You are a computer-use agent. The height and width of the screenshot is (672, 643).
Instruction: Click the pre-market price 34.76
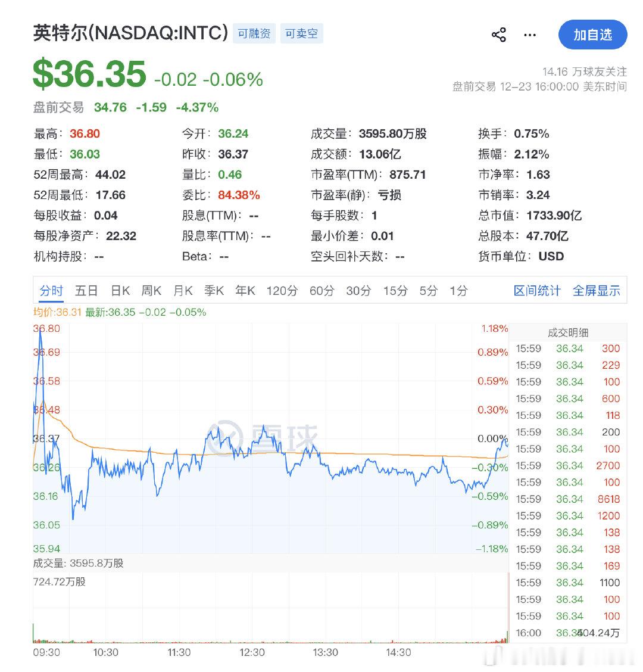(111, 107)
